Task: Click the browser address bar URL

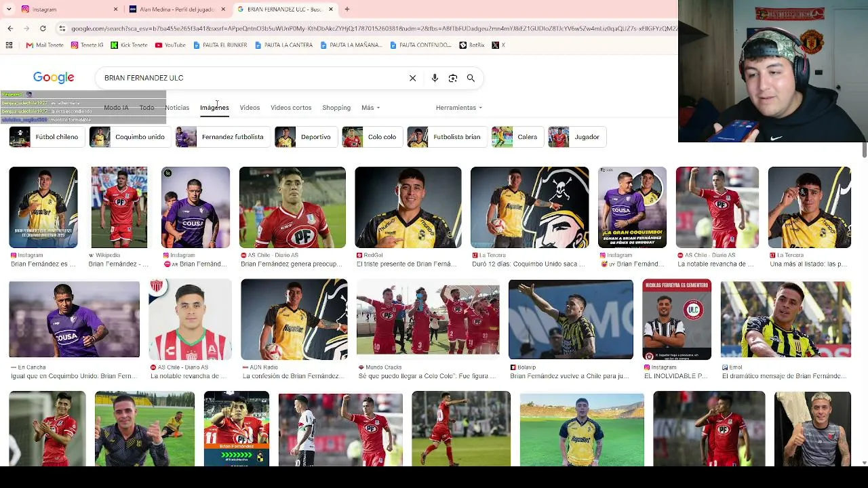Action: [373, 28]
